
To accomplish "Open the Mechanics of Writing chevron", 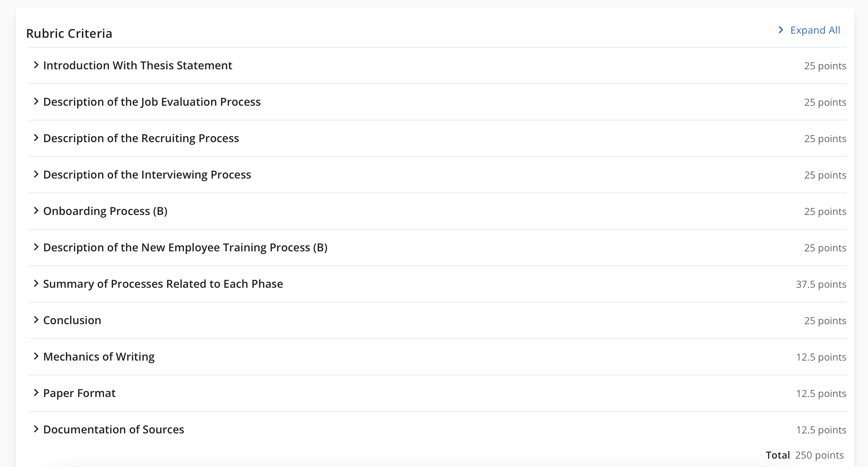I will click(36, 356).
